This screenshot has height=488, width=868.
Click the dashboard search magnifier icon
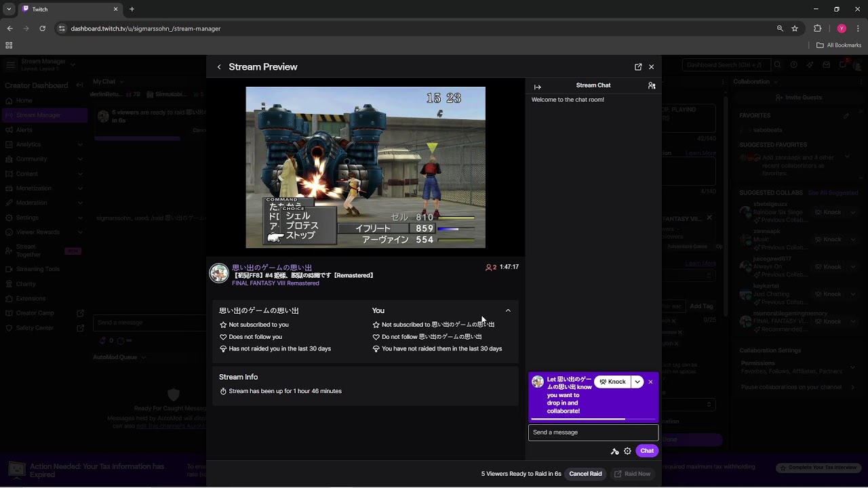[x=777, y=65]
